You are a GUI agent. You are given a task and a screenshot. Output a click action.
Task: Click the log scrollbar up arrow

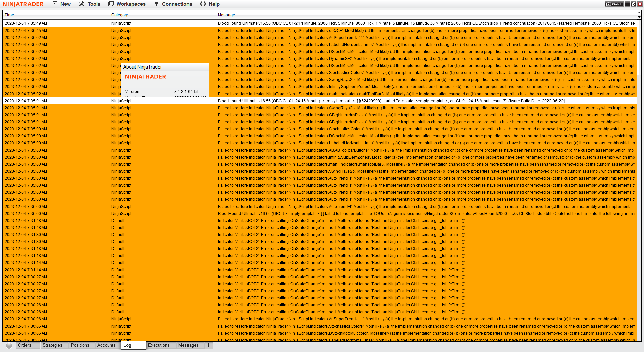coord(639,13)
